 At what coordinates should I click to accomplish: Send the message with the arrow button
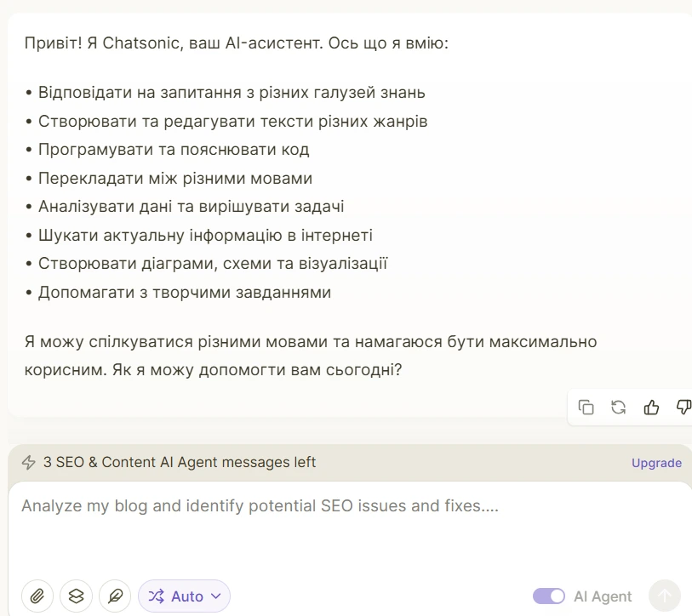[664, 596]
